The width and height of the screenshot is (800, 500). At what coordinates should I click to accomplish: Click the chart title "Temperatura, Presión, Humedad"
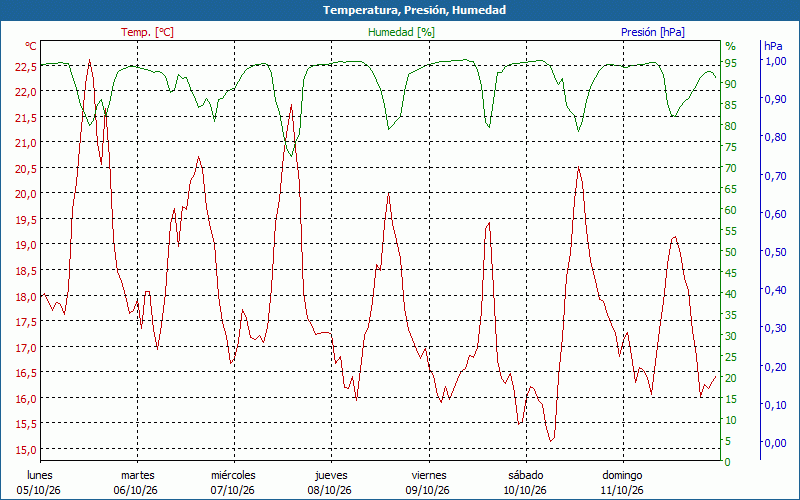[414, 10]
